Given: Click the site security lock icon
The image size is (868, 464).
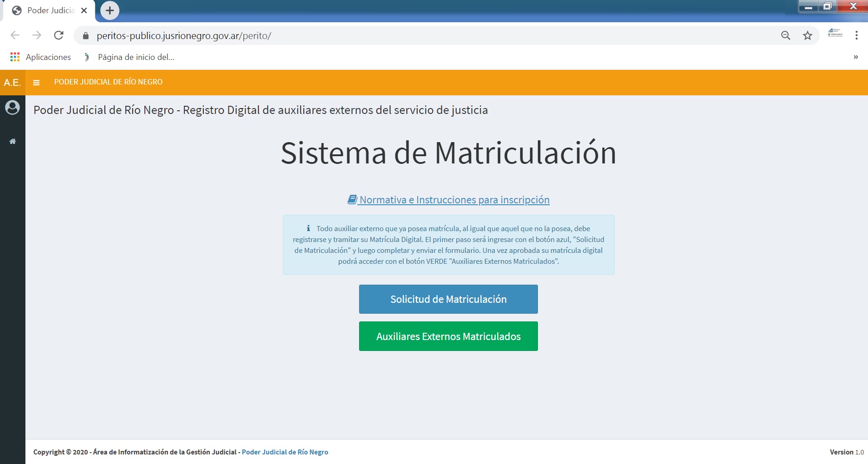Looking at the screenshot, I should [x=85, y=35].
